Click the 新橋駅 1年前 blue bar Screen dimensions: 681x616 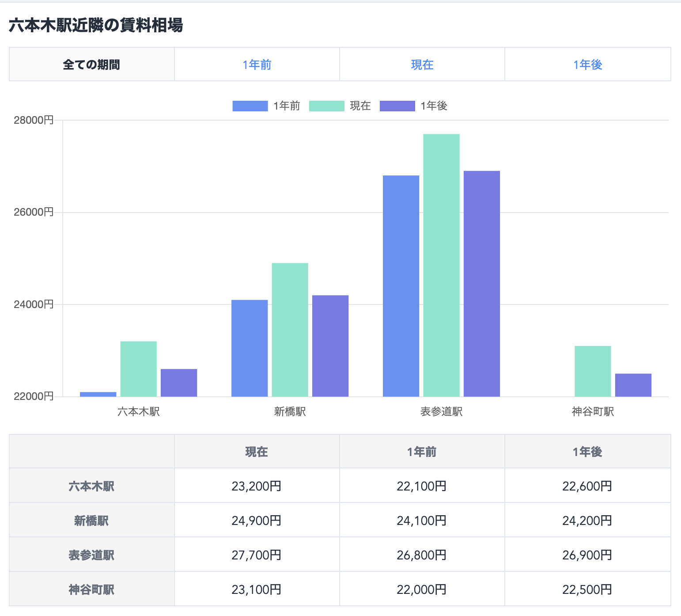(x=250, y=348)
